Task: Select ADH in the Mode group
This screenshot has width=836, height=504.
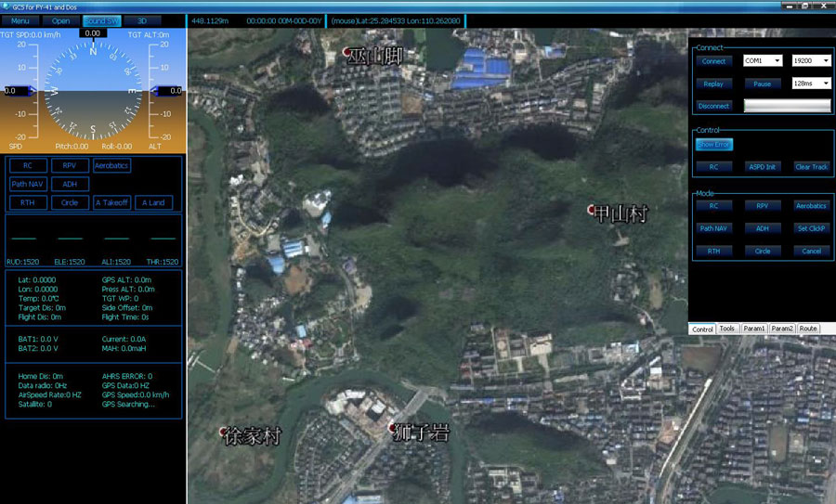Action: tap(762, 228)
